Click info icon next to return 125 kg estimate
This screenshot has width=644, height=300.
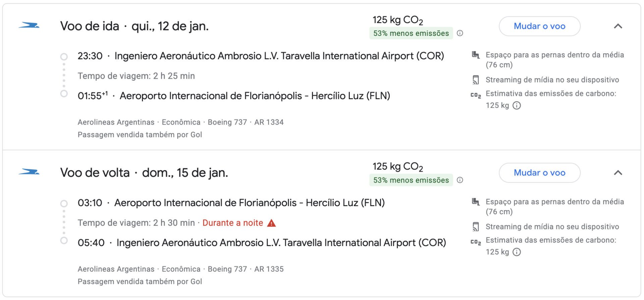click(x=517, y=252)
